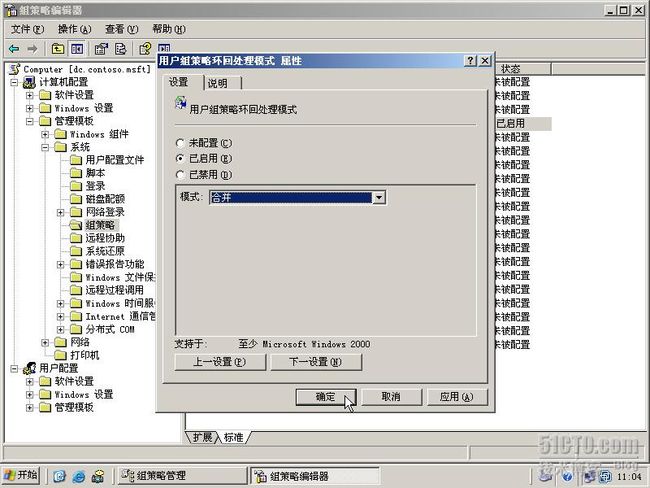Select the 未配置 radio button
Image resolution: width=650 pixels, height=488 pixels.
point(180,143)
